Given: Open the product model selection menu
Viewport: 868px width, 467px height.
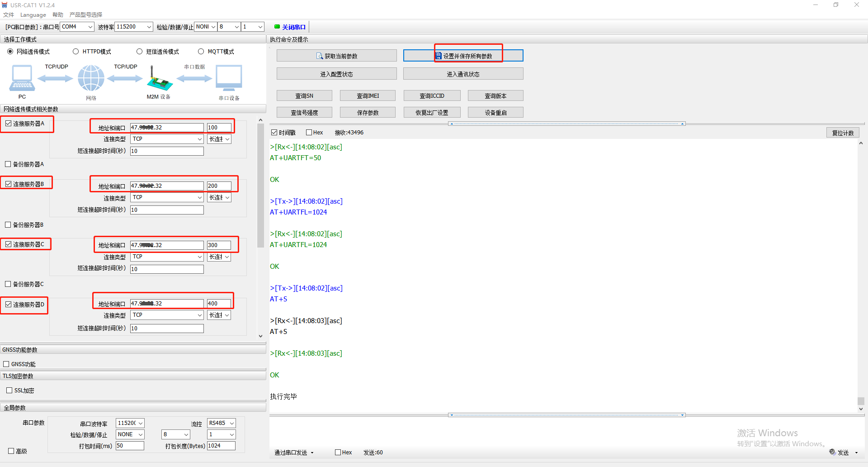Looking at the screenshot, I should tap(86, 15).
